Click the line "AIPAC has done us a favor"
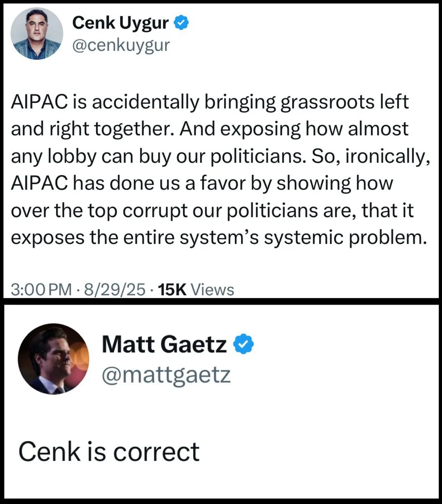 (203, 183)
